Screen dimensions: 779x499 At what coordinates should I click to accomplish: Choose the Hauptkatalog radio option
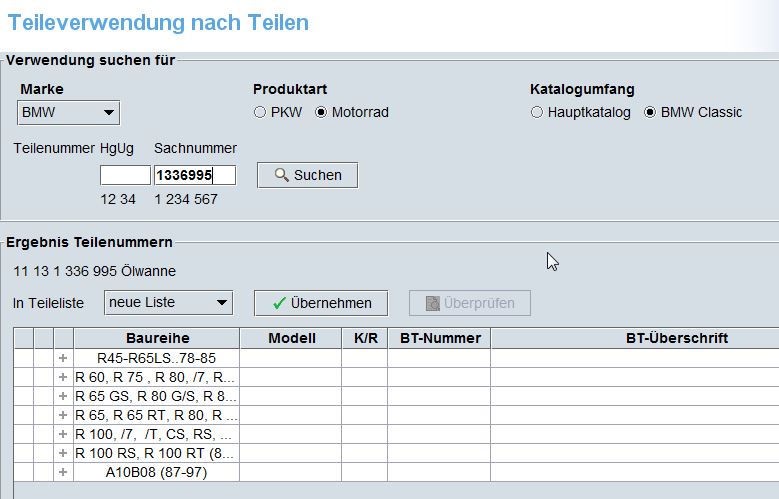coord(537,113)
